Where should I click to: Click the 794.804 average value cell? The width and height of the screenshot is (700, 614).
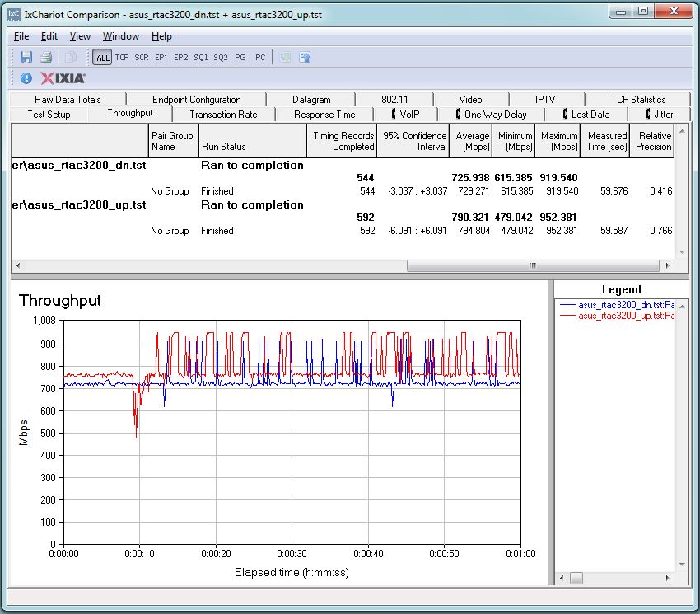(x=474, y=231)
